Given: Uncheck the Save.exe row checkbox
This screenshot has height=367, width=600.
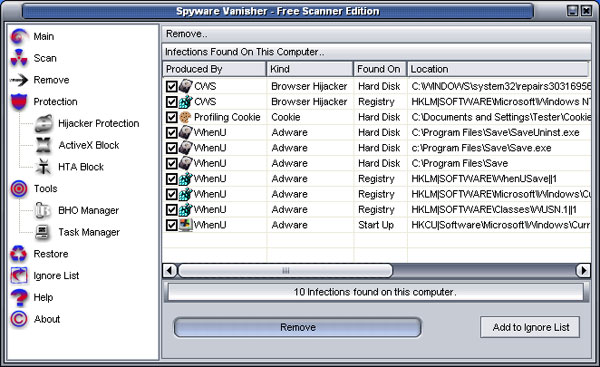Looking at the screenshot, I should [x=171, y=148].
